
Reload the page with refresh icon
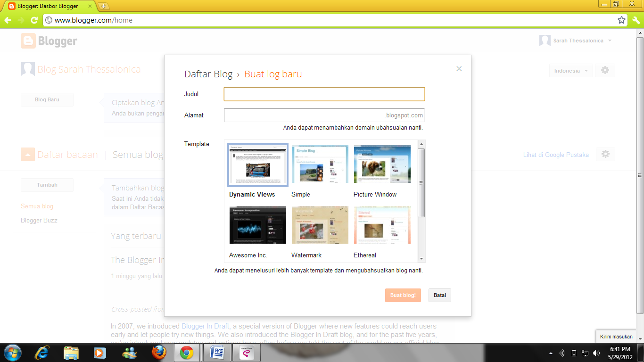pos(34,20)
